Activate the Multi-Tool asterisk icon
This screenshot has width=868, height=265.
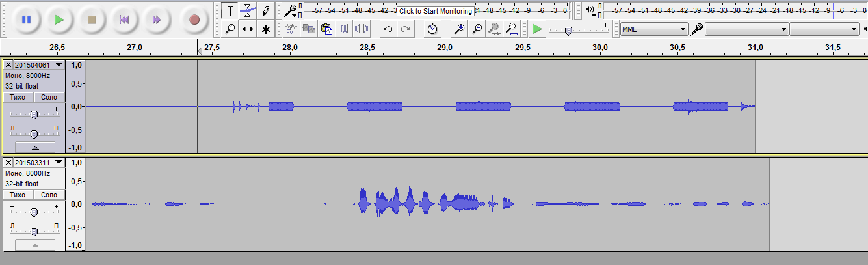coord(266,29)
